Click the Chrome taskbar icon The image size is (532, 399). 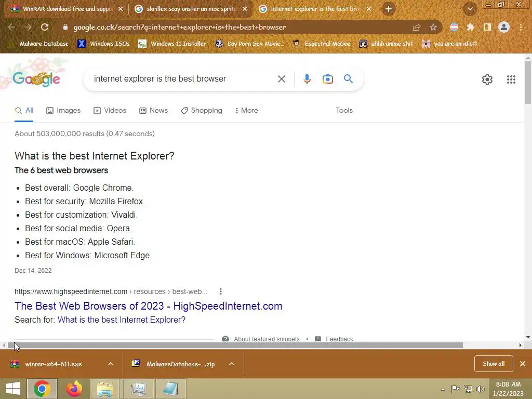click(42, 389)
